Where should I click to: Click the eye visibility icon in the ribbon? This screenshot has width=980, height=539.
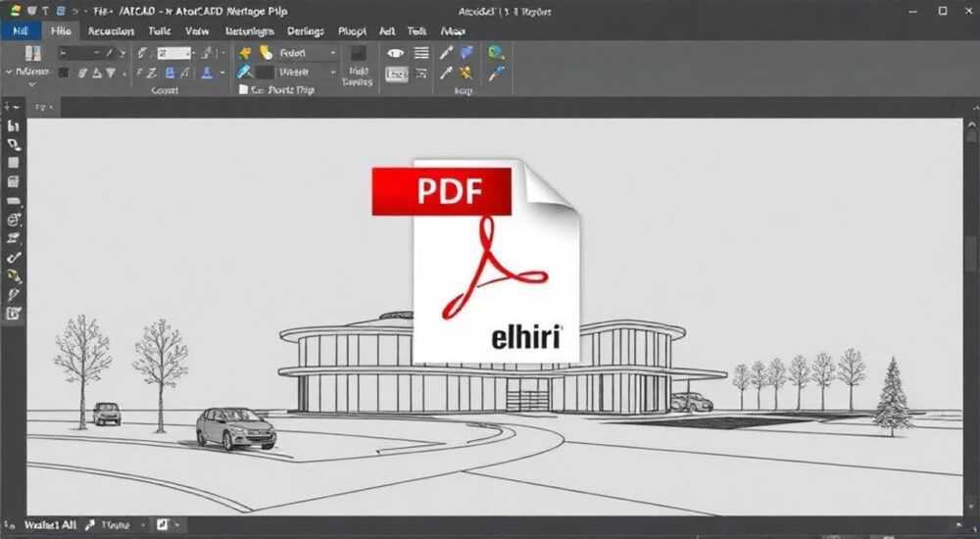395,54
